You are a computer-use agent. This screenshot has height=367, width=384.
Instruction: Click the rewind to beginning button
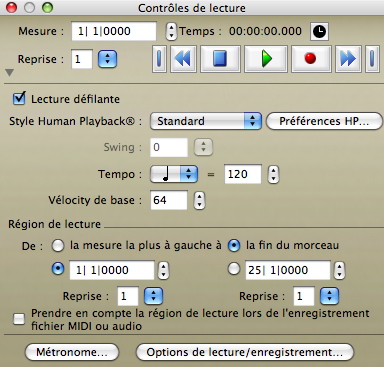(159, 59)
